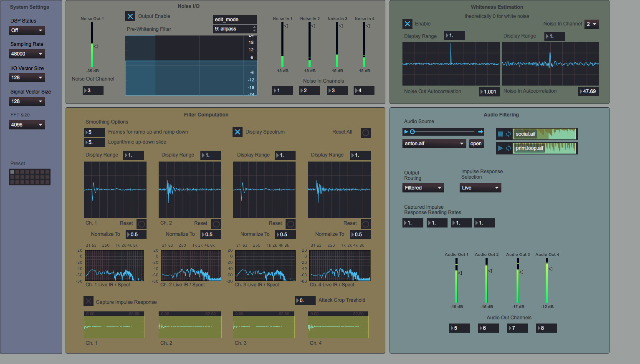Toggle Whiteness Estimation Enable checkbox
The height and width of the screenshot is (364, 640).
[x=407, y=24]
